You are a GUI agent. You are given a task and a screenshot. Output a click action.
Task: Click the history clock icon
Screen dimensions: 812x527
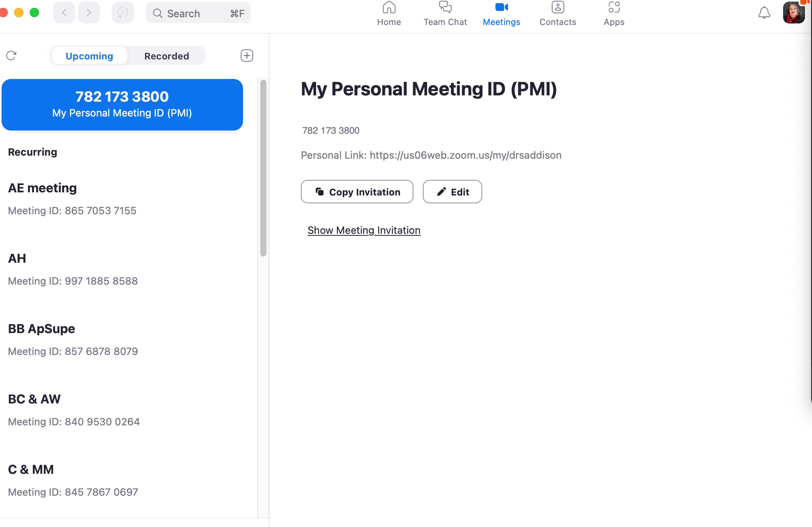pyautogui.click(x=122, y=13)
